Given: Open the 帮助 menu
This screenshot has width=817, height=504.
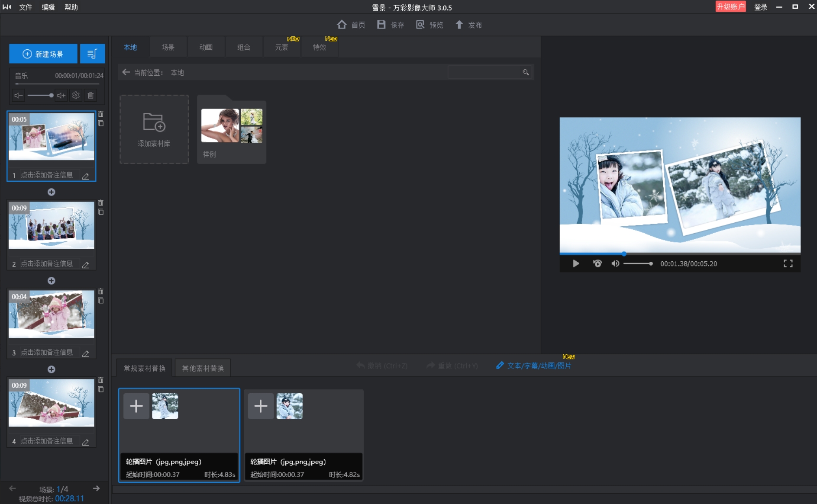Looking at the screenshot, I should coord(71,7).
